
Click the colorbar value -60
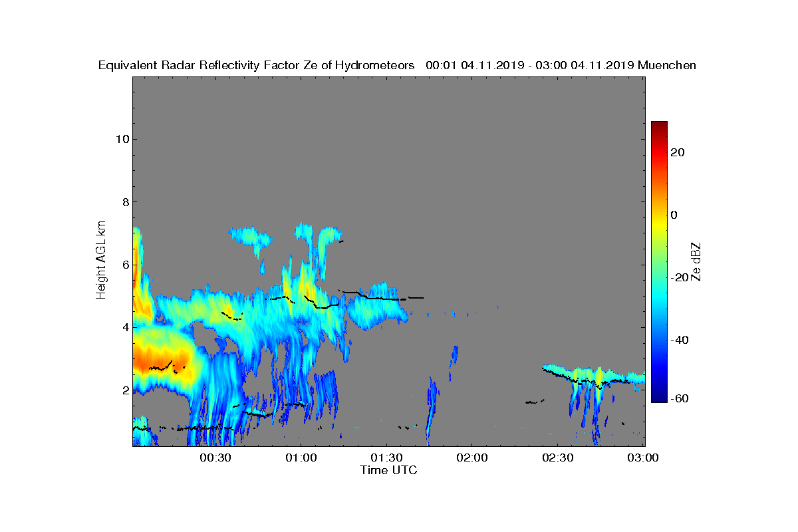click(x=678, y=398)
